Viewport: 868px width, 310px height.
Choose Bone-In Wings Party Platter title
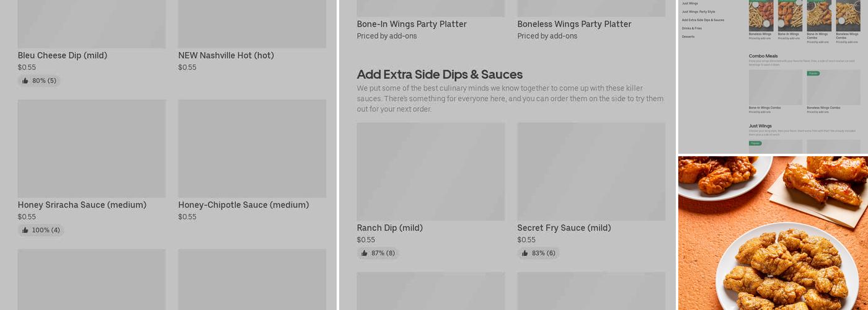(x=412, y=24)
